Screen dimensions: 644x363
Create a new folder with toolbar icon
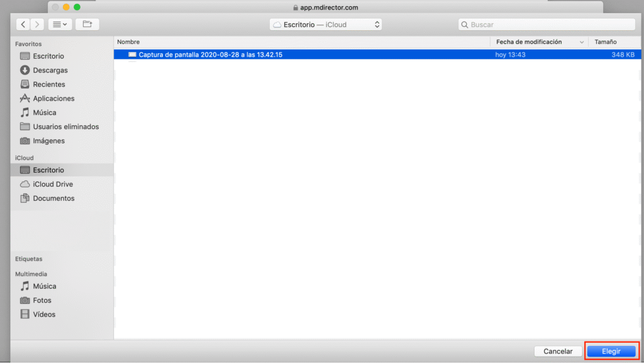pyautogui.click(x=87, y=25)
